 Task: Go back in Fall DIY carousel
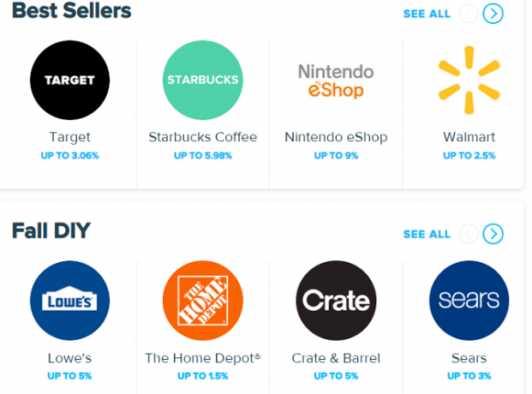coord(469,234)
